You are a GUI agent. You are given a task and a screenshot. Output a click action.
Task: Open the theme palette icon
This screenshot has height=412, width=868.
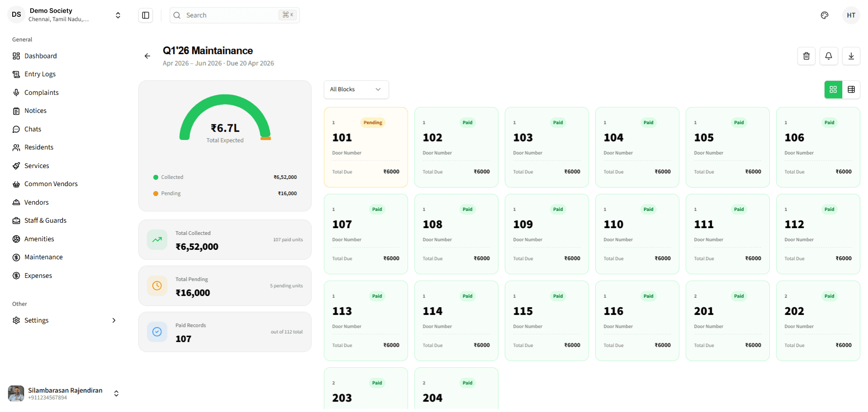[x=825, y=15]
